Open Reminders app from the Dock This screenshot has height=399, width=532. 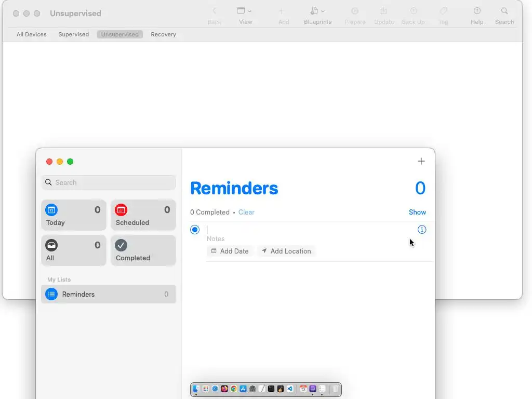pyautogui.click(x=322, y=389)
